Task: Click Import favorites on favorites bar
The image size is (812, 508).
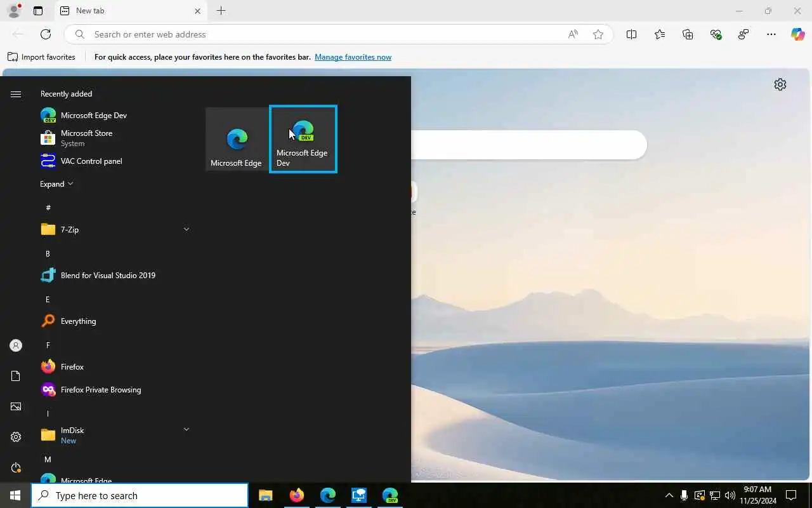Action: coord(42,57)
